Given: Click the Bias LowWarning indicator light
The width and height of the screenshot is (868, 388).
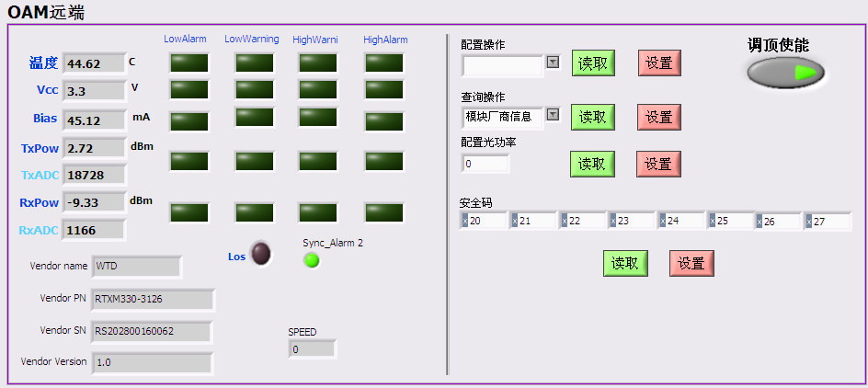Looking at the screenshot, I should pos(255,118).
